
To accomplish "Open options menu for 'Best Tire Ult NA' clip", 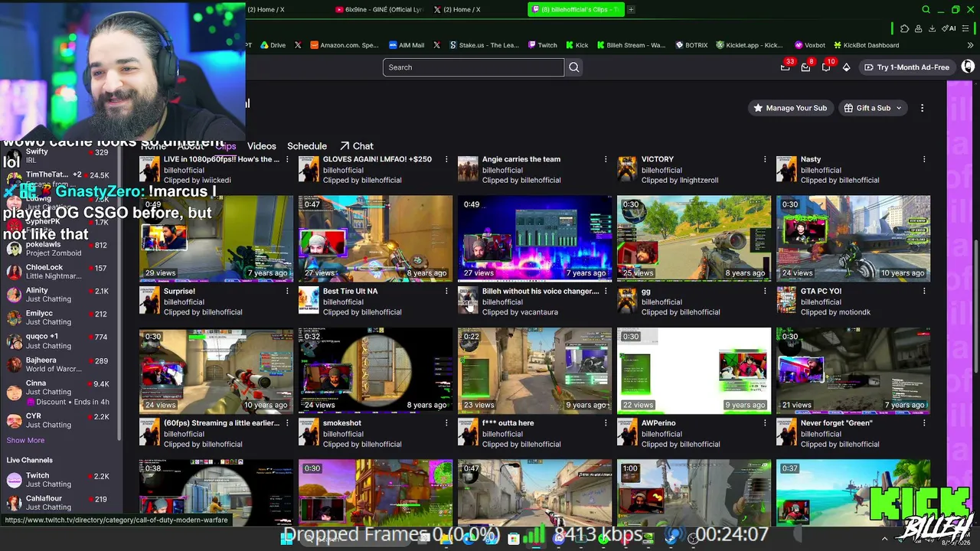I will 446,291.
